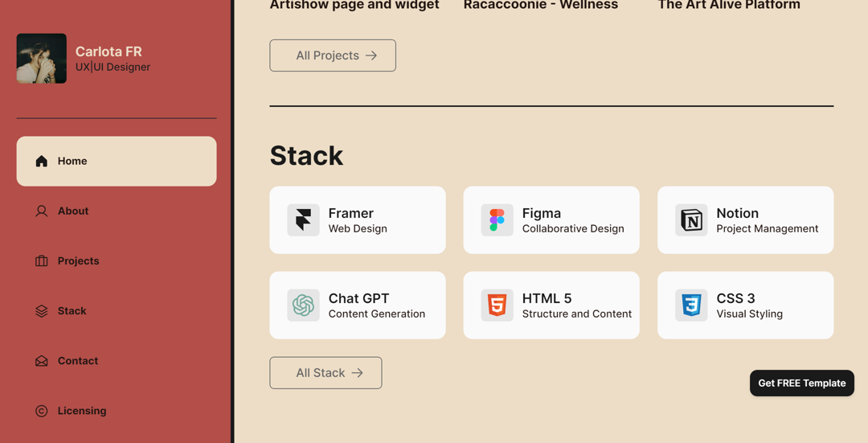Click the Chat GPT logo icon

303,306
